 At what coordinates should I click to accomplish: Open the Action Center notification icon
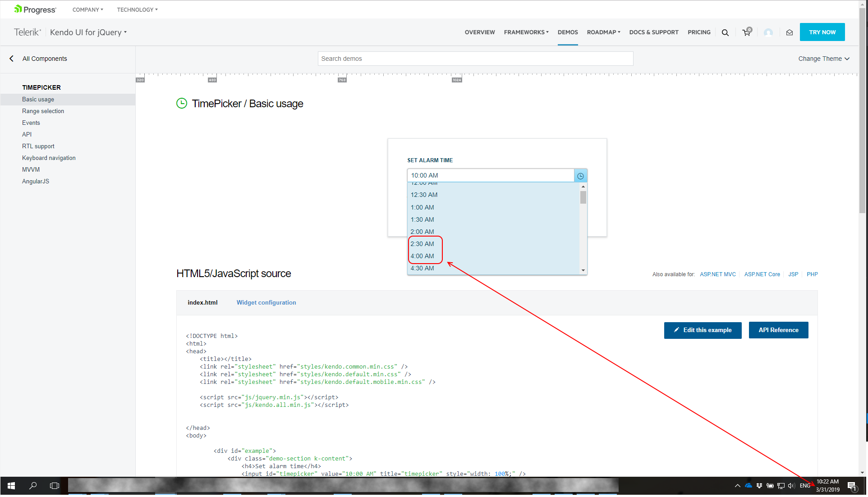[x=852, y=486]
